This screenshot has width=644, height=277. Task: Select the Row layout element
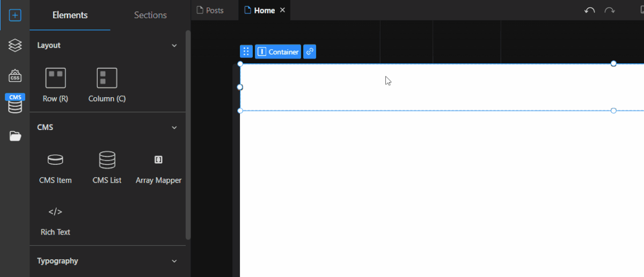click(55, 85)
